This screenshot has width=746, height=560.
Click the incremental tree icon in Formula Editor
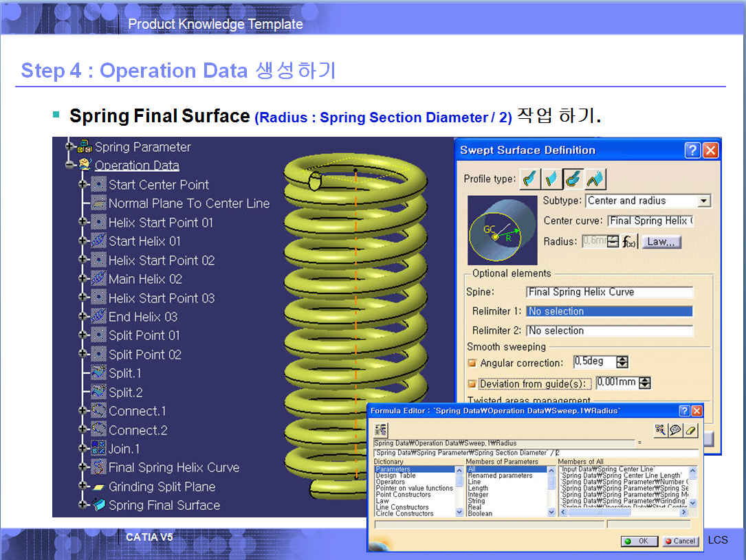(x=380, y=429)
